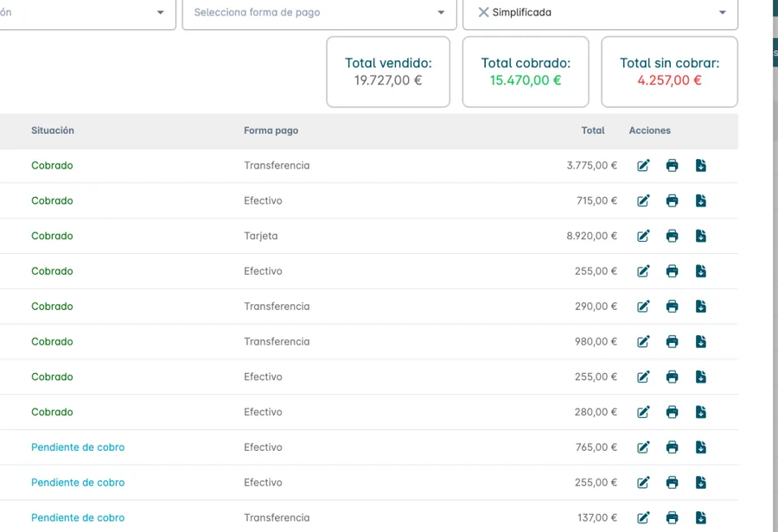Click Pendiente de cobro on the 765,00 € row
This screenshot has height=532, width=778.
[x=78, y=447]
